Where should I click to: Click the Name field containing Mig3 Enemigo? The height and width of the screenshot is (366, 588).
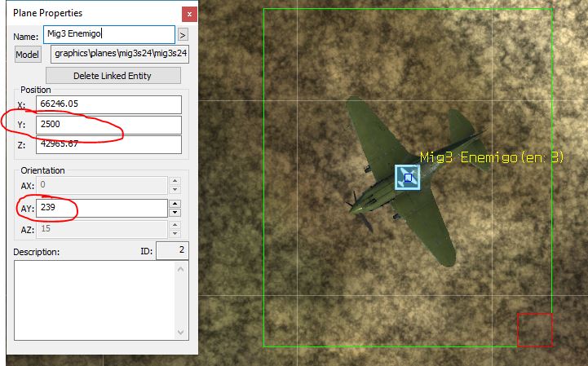[109, 34]
